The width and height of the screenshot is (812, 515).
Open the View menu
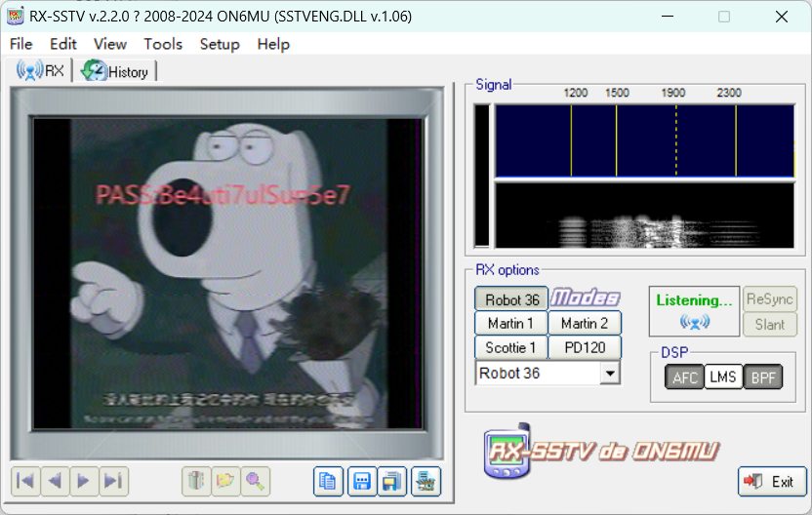[109, 44]
